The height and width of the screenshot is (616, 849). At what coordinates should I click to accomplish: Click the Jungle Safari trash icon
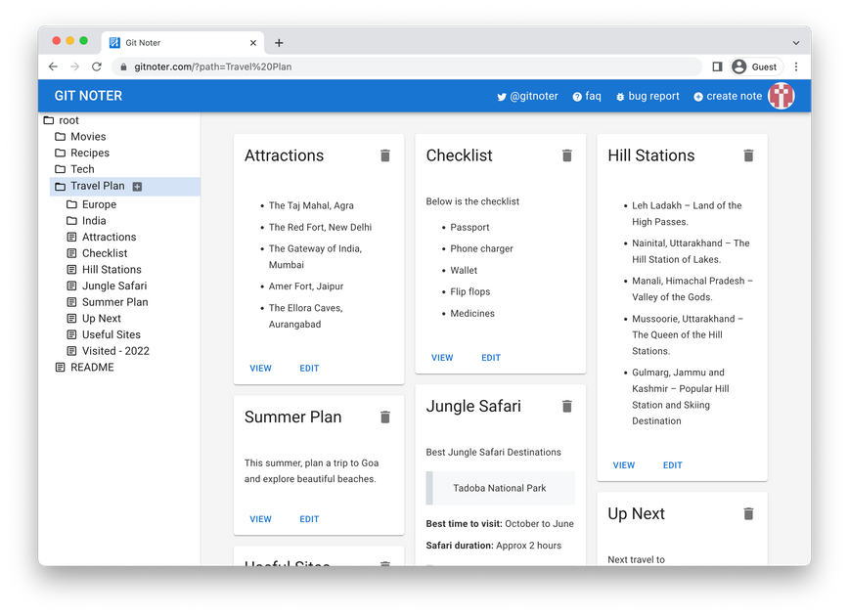(566, 406)
